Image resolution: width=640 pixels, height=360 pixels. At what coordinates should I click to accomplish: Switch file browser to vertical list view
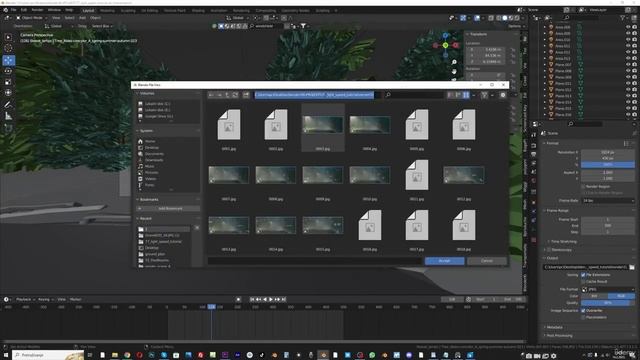450,95
